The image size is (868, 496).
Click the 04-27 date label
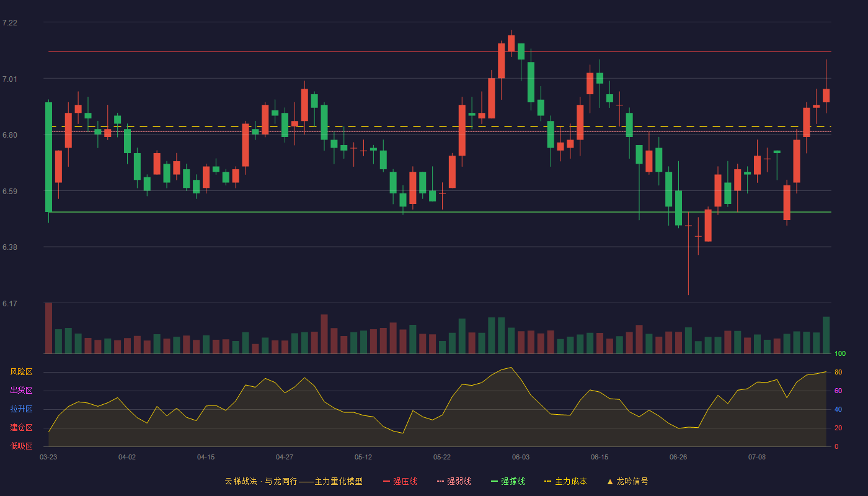pos(285,457)
